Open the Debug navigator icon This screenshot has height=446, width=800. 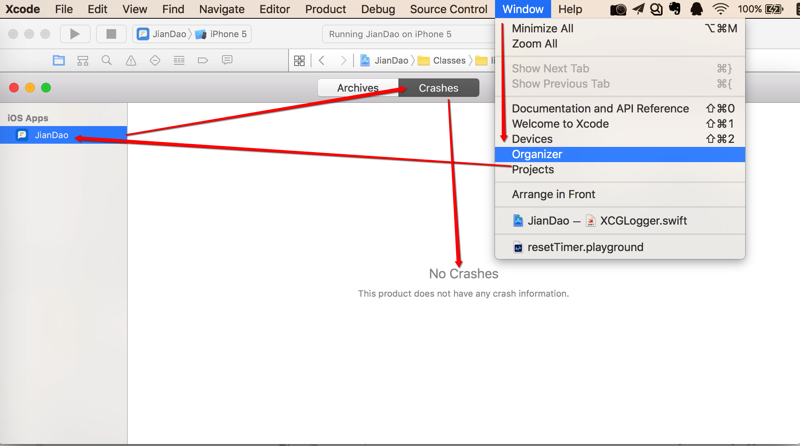click(x=179, y=61)
